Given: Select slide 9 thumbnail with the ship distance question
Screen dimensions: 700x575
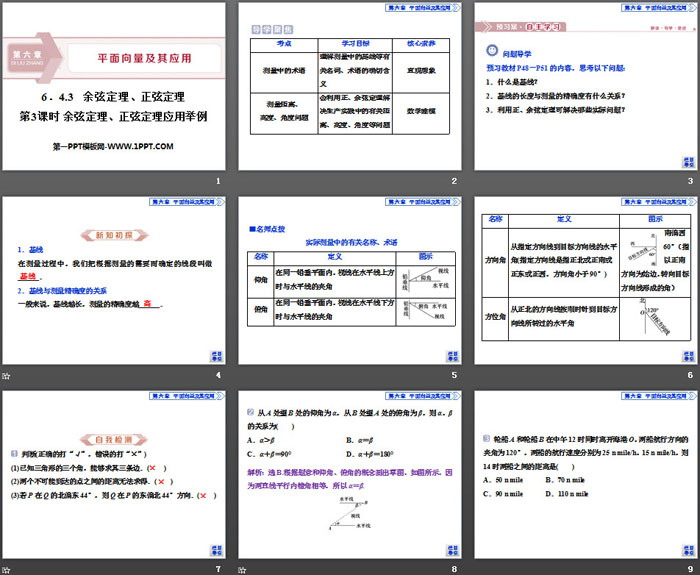Looking at the screenshot, I should click(586, 475).
